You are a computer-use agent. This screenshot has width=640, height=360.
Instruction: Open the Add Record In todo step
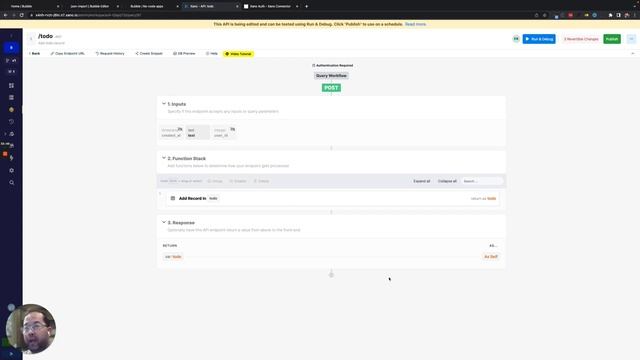[x=333, y=198]
